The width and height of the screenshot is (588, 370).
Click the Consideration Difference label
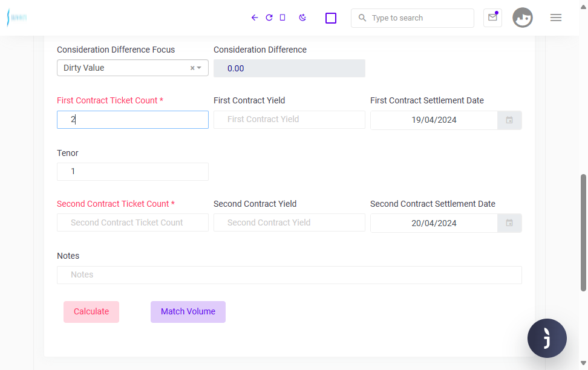click(260, 50)
